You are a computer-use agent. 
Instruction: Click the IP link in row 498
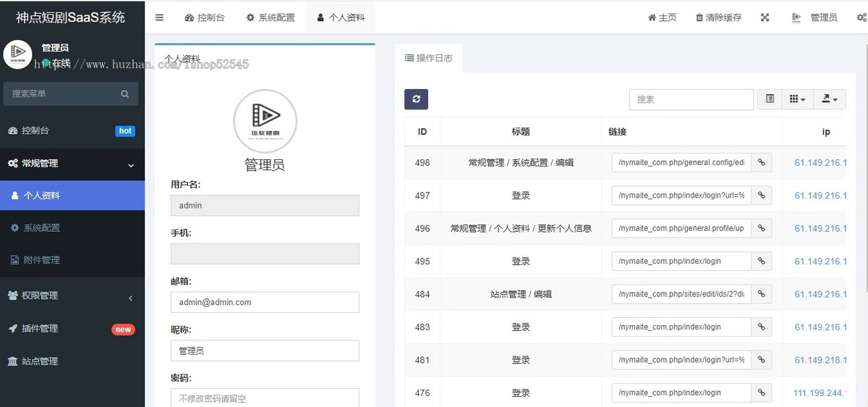(820, 163)
